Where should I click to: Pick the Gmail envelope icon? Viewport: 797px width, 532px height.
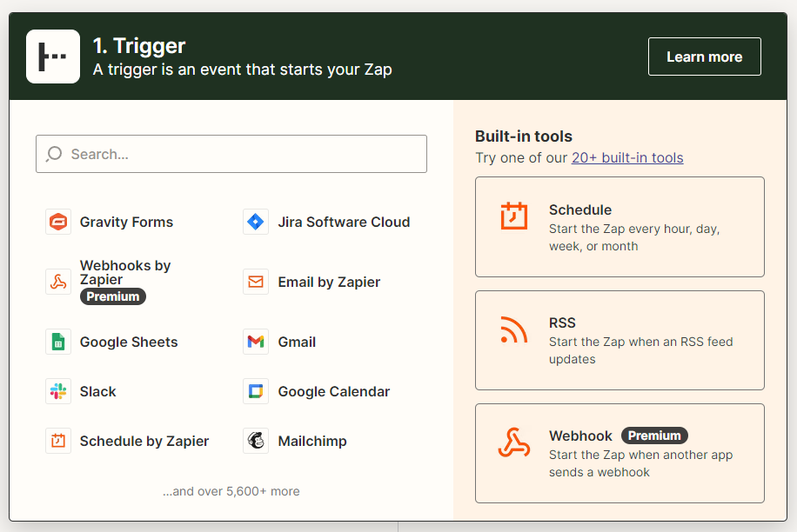(x=256, y=342)
